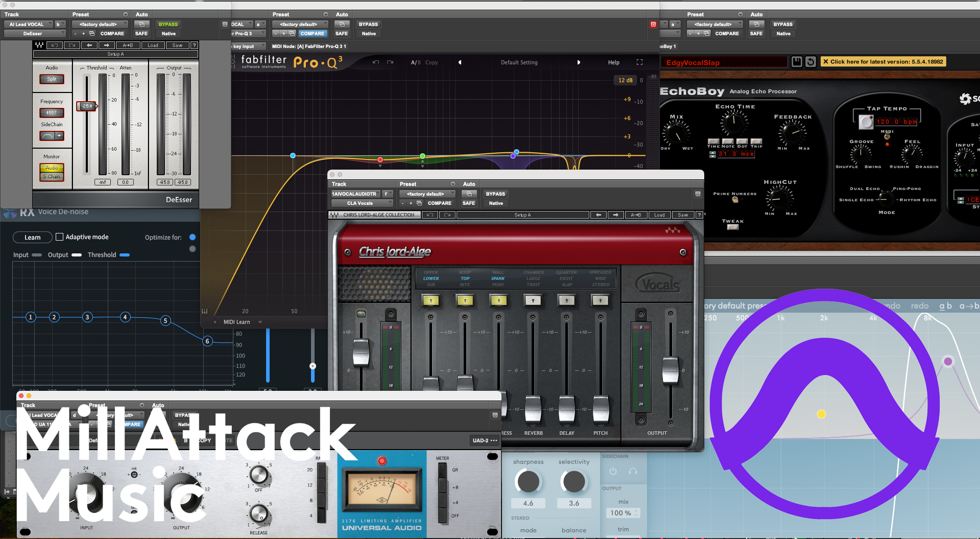The width and height of the screenshot is (980, 539).
Task: Toggle S Chain monitor in DeEsser
Action: tap(52, 177)
